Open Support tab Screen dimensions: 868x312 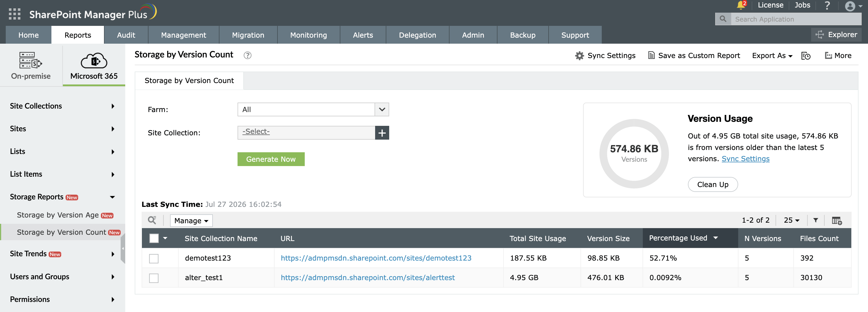(575, 35)
